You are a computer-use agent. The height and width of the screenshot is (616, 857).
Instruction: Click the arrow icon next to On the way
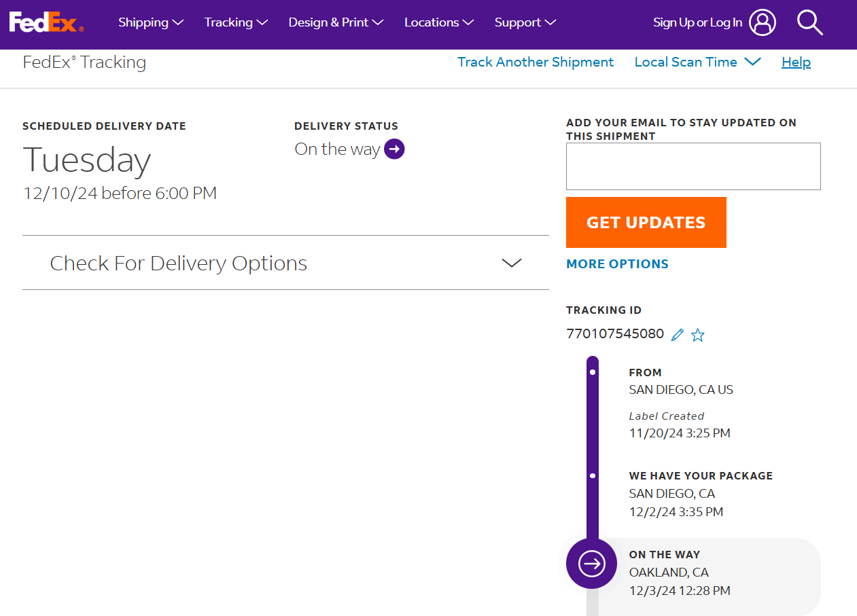click(394, 149)
